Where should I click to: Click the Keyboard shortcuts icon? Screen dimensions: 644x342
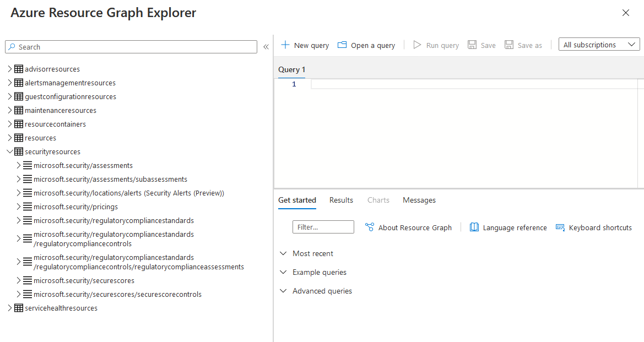pos(560,227)
